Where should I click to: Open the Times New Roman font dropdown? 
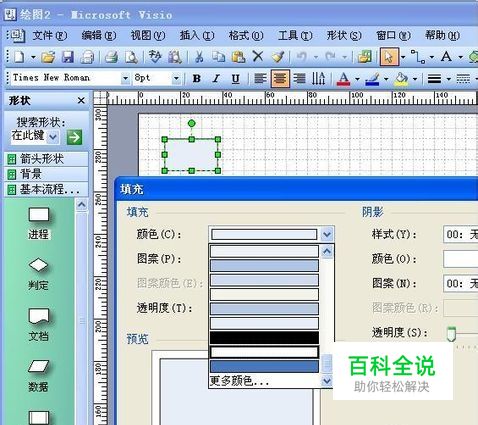[x=125, y=79]
